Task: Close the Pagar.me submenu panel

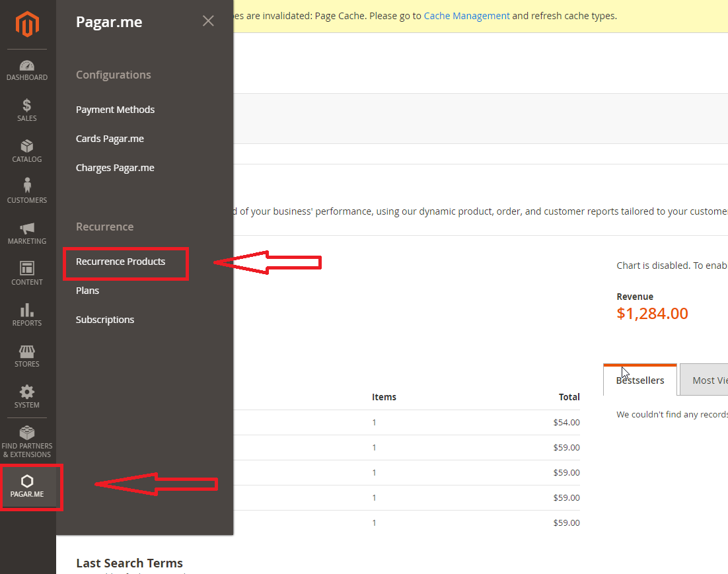Action: [x=208, y=21]
